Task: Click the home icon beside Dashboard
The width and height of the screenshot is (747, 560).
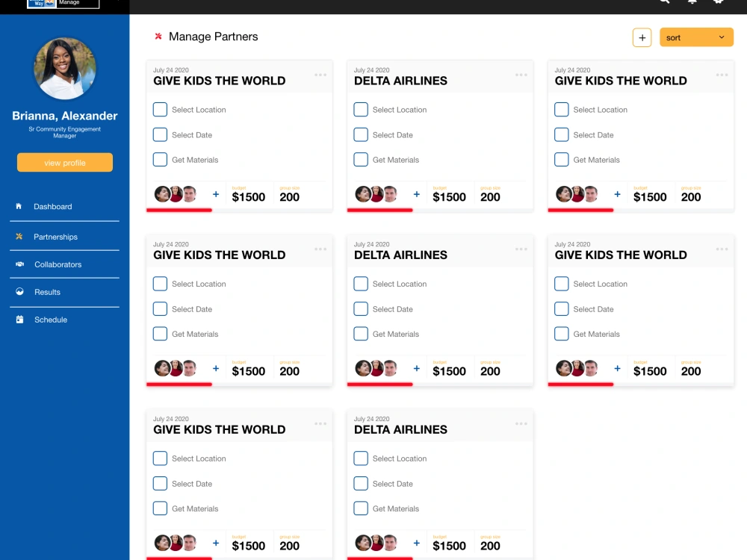Action: (x=19, y=206)
